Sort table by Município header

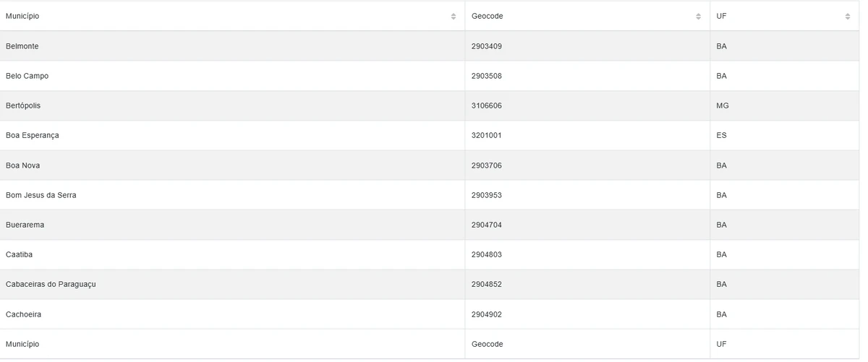coord(22,16)
